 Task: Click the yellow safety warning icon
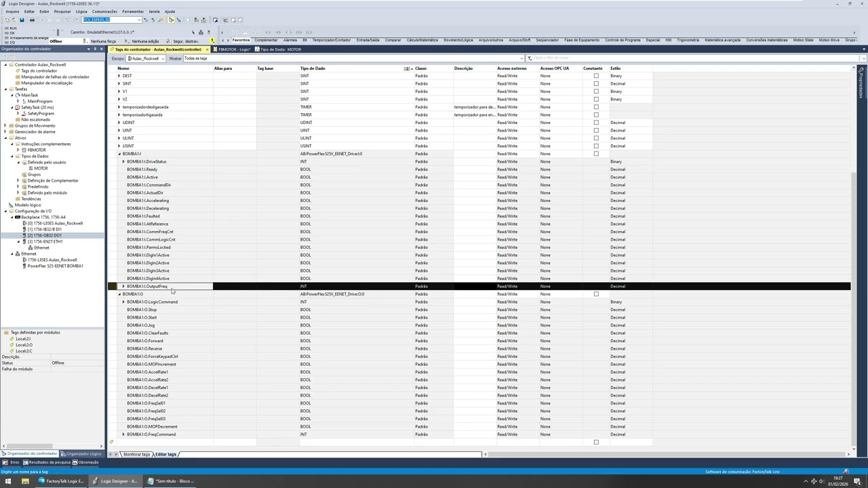(212, 41)
